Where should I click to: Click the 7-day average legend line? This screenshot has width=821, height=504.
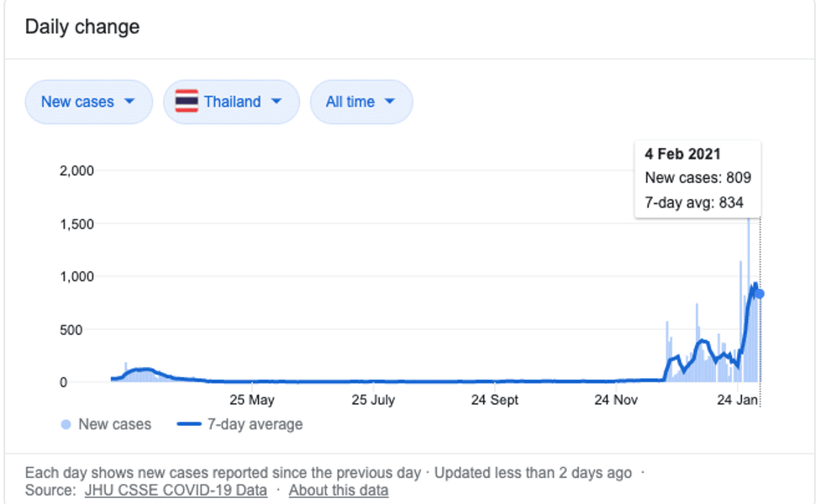pyautogui.click(x=189, y=424)
